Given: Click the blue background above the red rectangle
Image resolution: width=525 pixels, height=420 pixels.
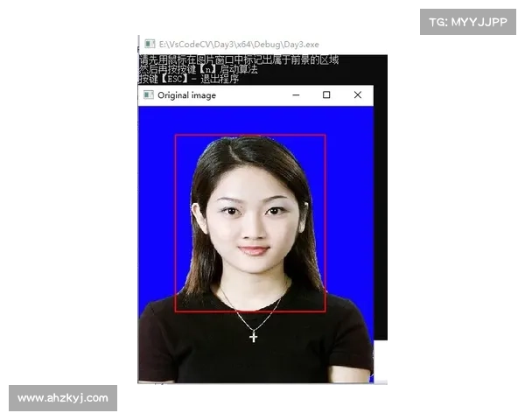Looking at the screenshot, I should click(254, 119).
